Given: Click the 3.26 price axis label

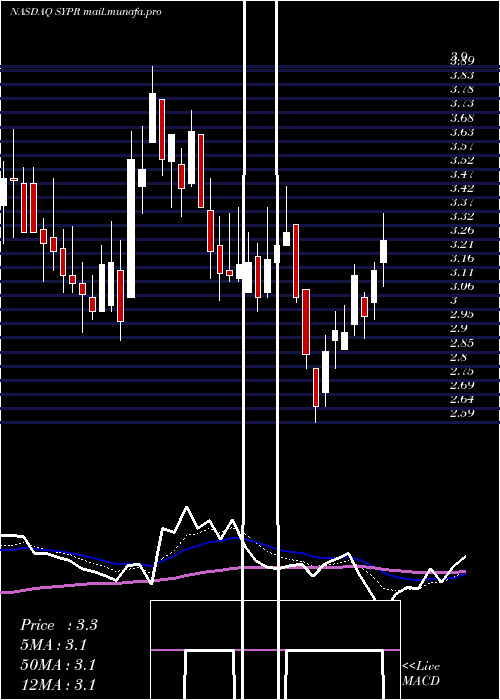Looking at the screenshot, I should point(462,230).
